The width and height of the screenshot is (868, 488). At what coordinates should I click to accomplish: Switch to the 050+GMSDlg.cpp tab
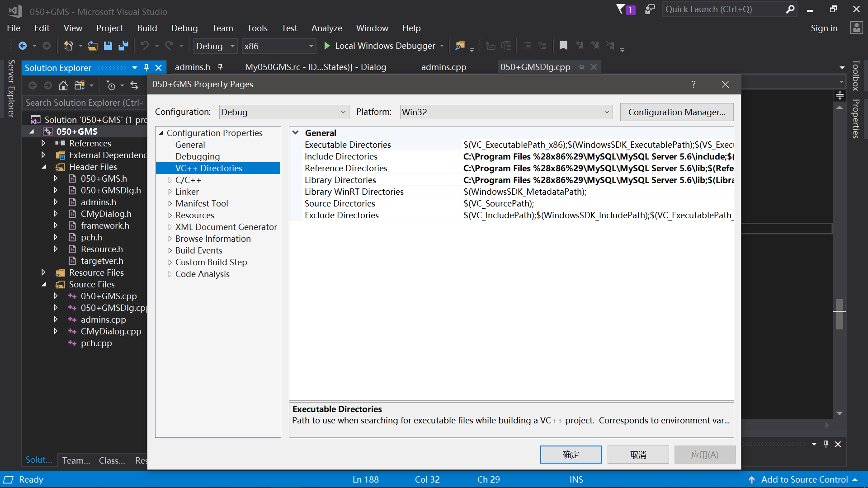[535, 66]
